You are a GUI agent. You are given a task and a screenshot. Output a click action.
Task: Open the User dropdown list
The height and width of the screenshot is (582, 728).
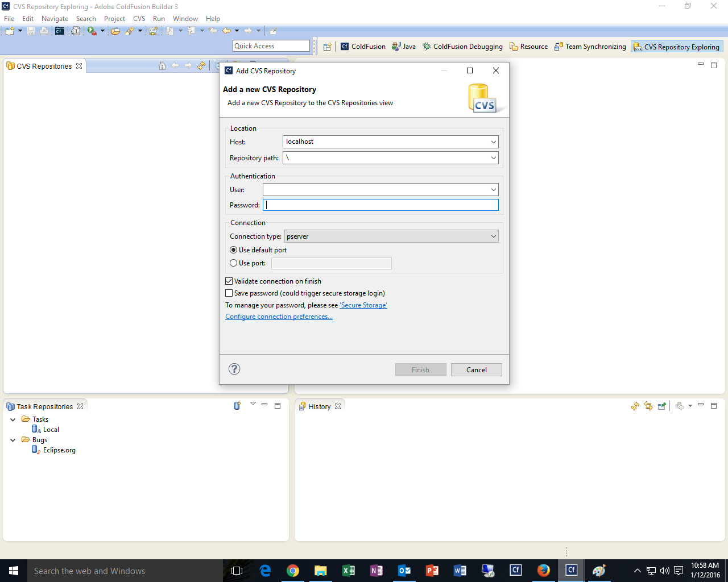click(493, 189)
